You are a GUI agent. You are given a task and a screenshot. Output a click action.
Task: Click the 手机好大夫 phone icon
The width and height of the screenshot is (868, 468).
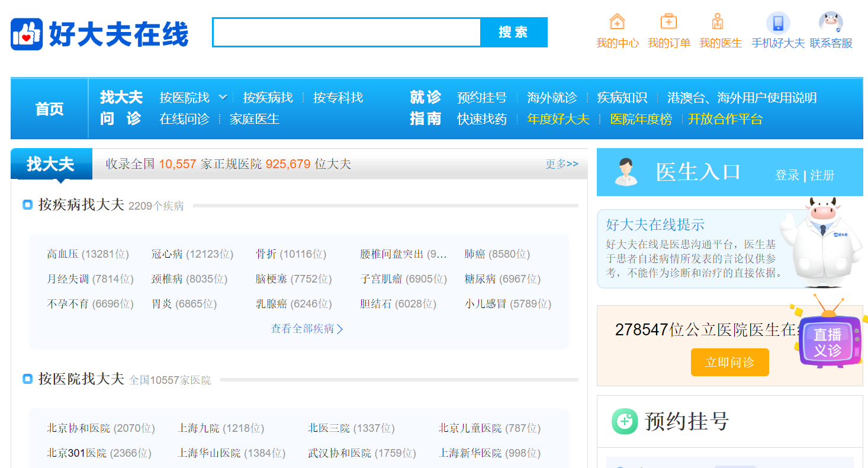pos(778,23)
